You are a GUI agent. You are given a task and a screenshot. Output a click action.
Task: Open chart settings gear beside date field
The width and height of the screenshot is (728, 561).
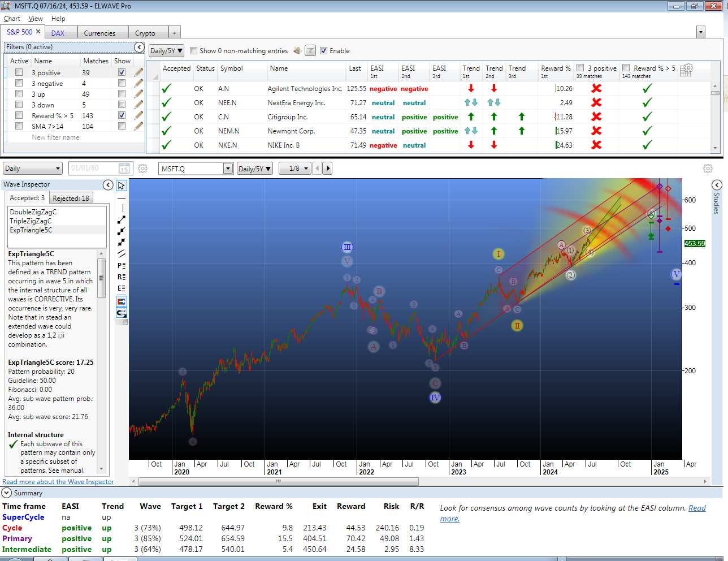click(x=142, y=169)
